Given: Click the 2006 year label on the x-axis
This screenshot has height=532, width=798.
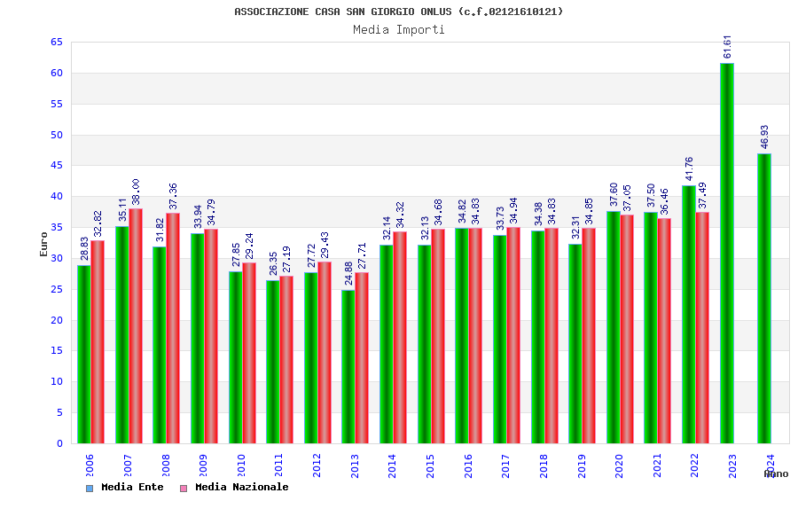Looking at the screenshot, I should pyautogui.click(x=90, y=465).
